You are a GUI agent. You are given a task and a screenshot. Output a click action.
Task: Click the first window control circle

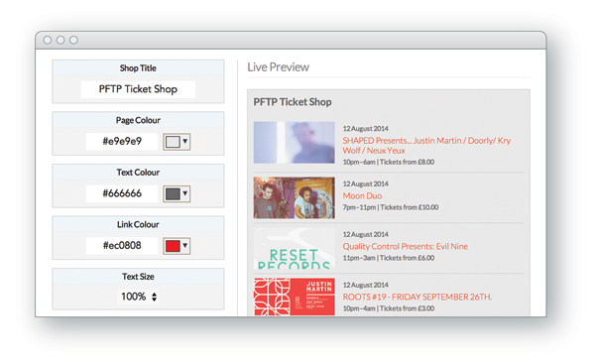click(x=48, y=40)
